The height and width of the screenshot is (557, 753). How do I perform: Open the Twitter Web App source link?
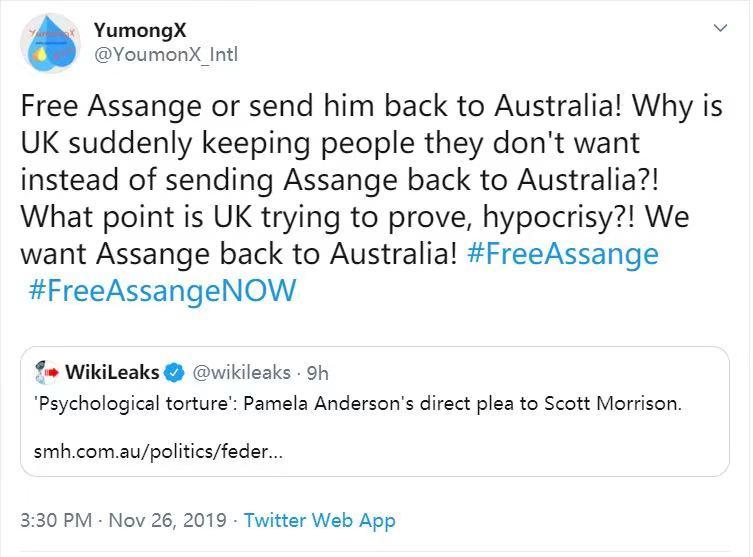(x=320, y=521)
